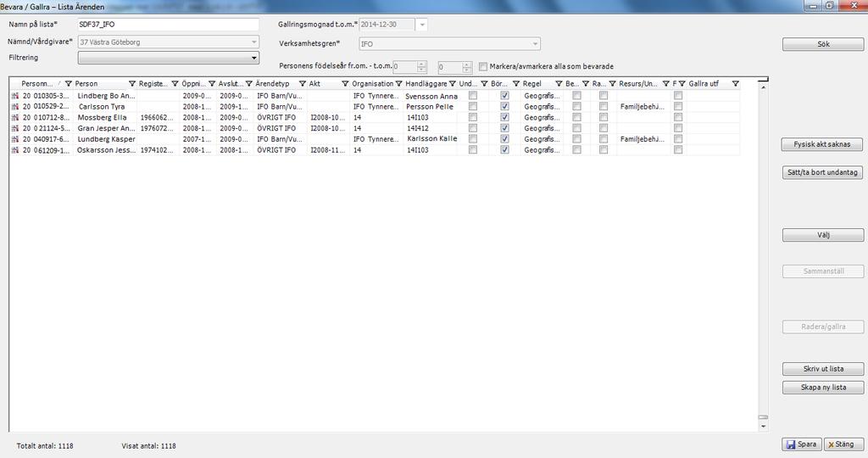Select Familjebeh... cell in Carlsson Tyra row
Screen dimensions: 868x458
click(643, 106)
